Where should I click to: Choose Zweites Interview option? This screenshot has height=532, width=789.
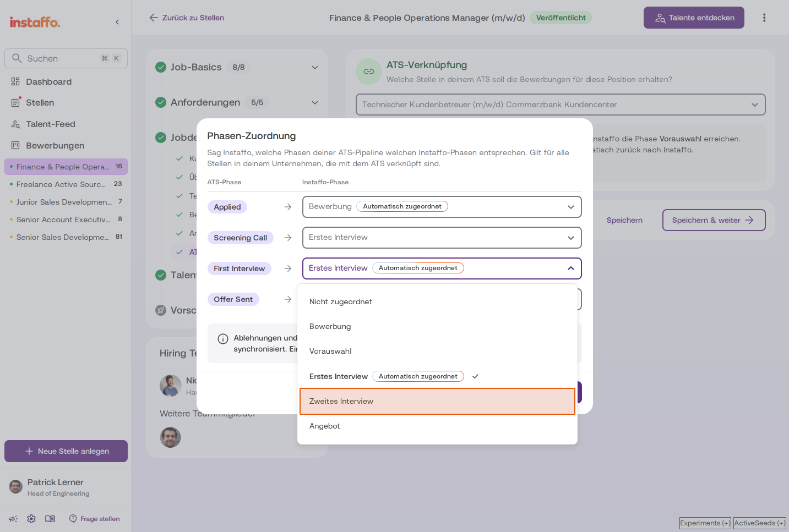[x=437, y=401]
